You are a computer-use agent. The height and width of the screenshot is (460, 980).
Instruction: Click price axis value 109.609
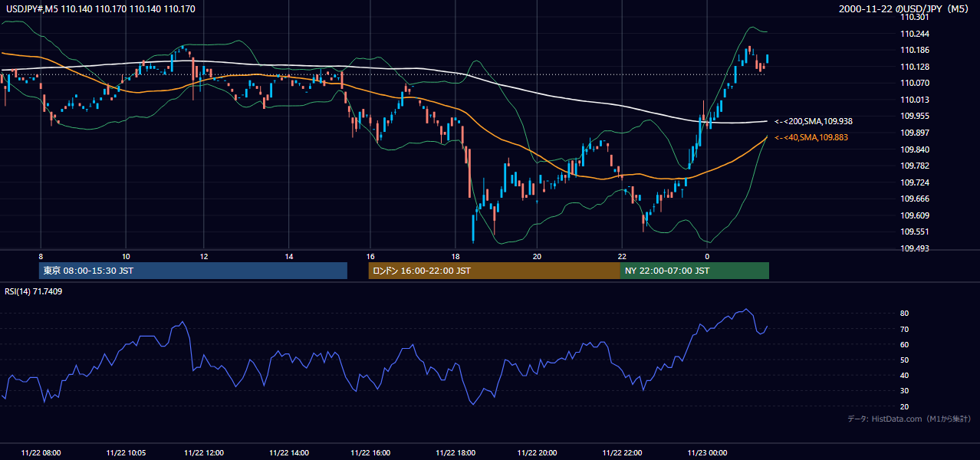[916, 215]
